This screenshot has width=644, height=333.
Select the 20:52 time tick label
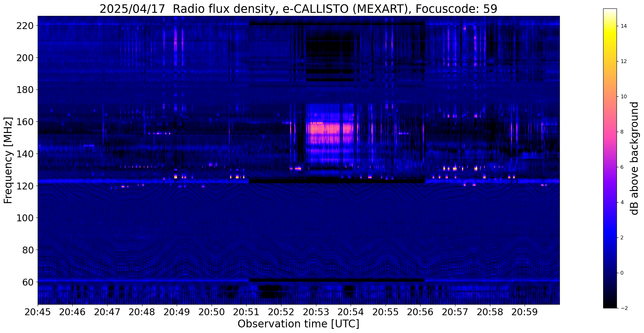coord(281,312)
